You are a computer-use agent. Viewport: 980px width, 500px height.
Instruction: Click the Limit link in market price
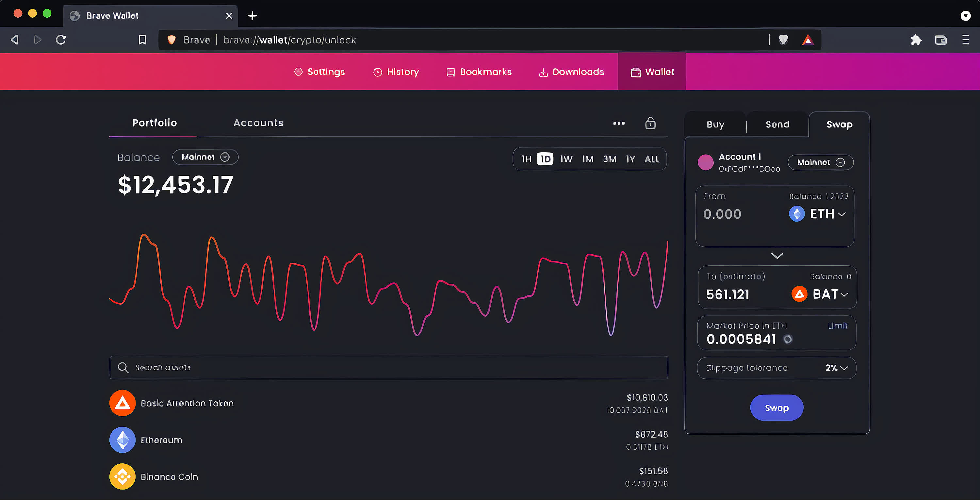(837, 326)
